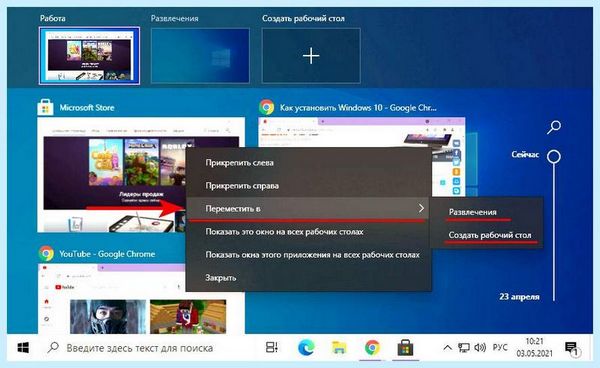The height and width of the screenshot is (368, 600).
Task: Switch to Google Chrome in the taskbar
Action: coord(372,348)
